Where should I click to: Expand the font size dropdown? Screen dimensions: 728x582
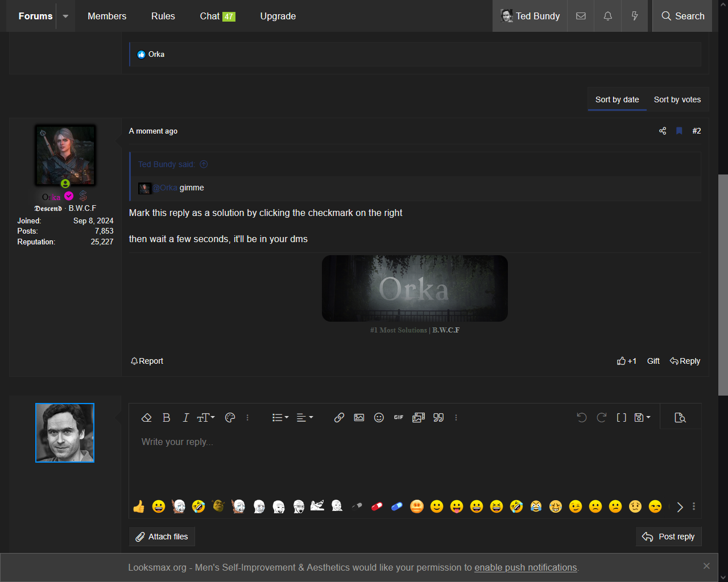click(206, 418)
